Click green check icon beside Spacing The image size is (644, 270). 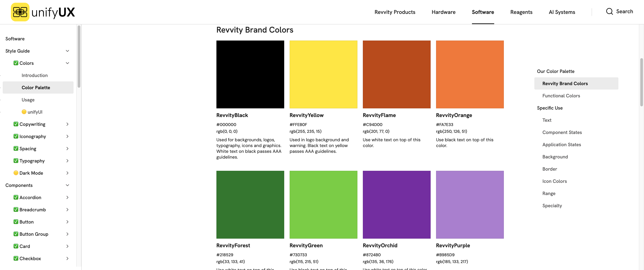click(x=16, y=148)
